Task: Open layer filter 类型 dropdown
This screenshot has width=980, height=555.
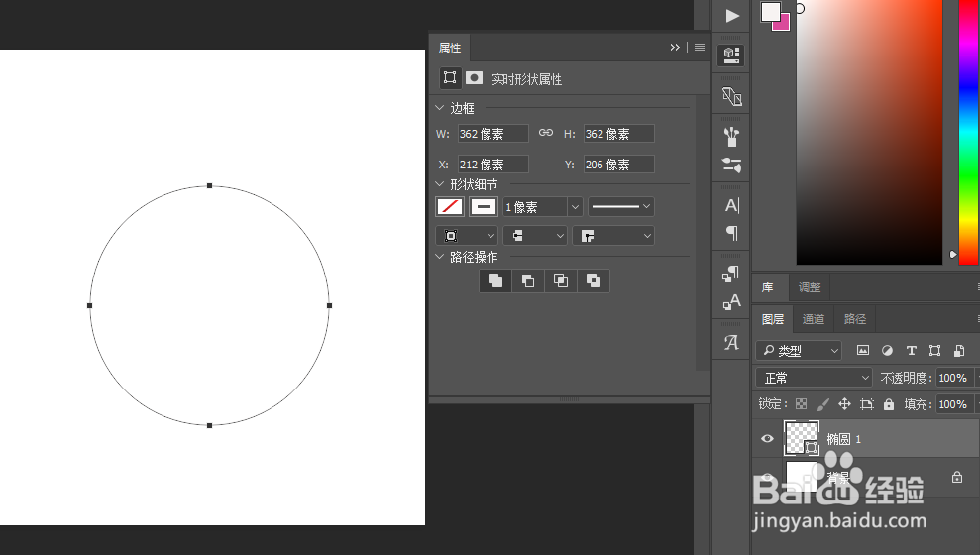Action: click(800, 351)
